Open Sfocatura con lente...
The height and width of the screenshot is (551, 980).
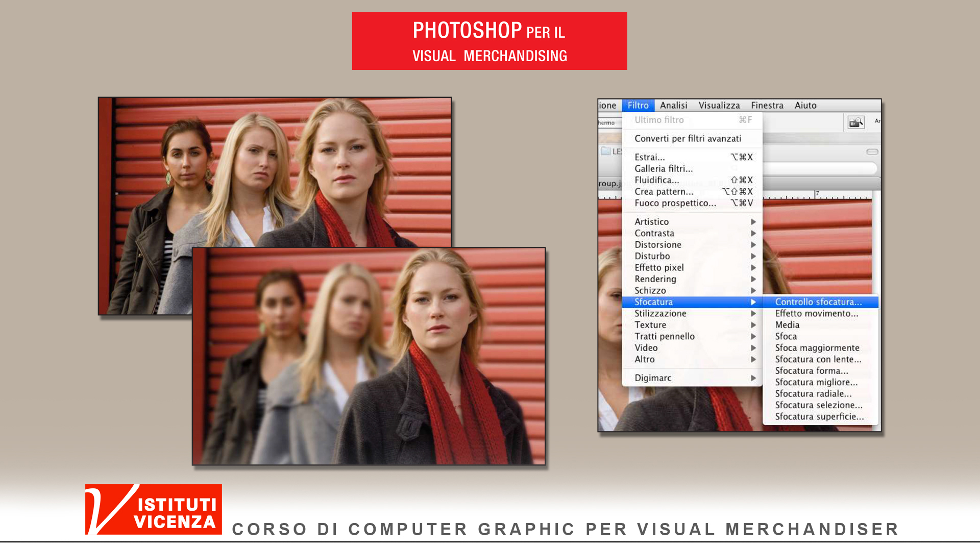click(820, 360)
